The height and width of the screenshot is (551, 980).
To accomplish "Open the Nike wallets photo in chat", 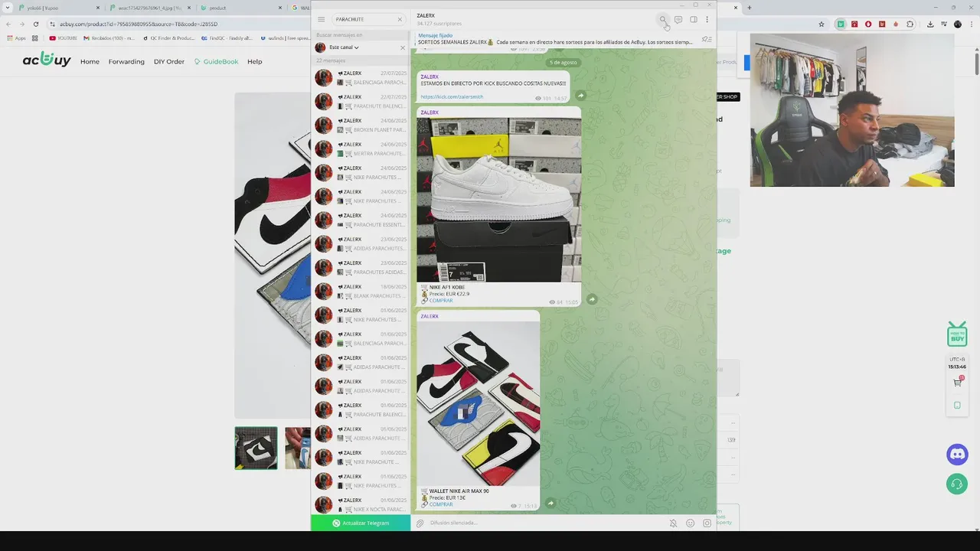I will coord(478,403).
